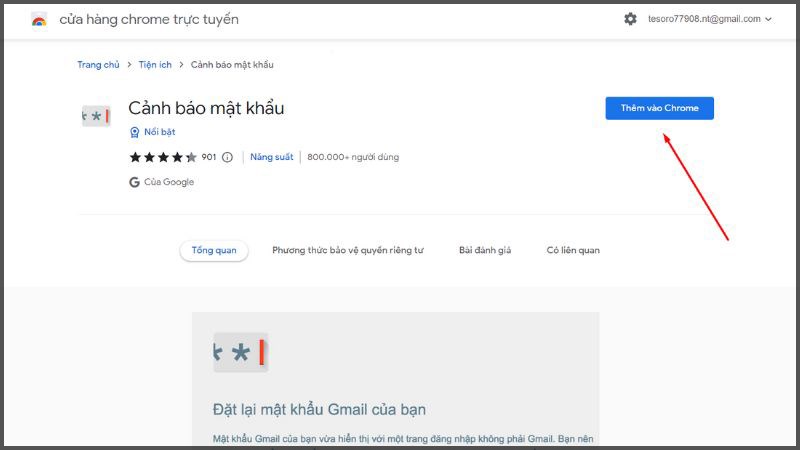Click the Nổi bật label link

160,132
